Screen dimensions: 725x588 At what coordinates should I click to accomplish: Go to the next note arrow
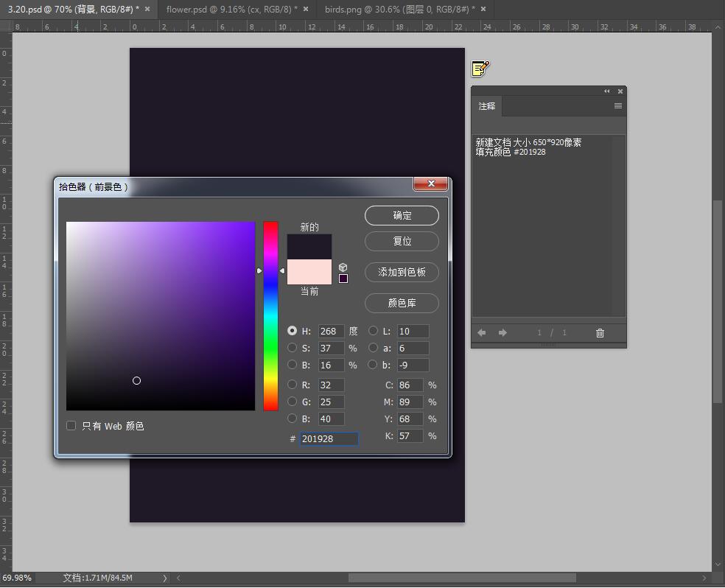502,333
